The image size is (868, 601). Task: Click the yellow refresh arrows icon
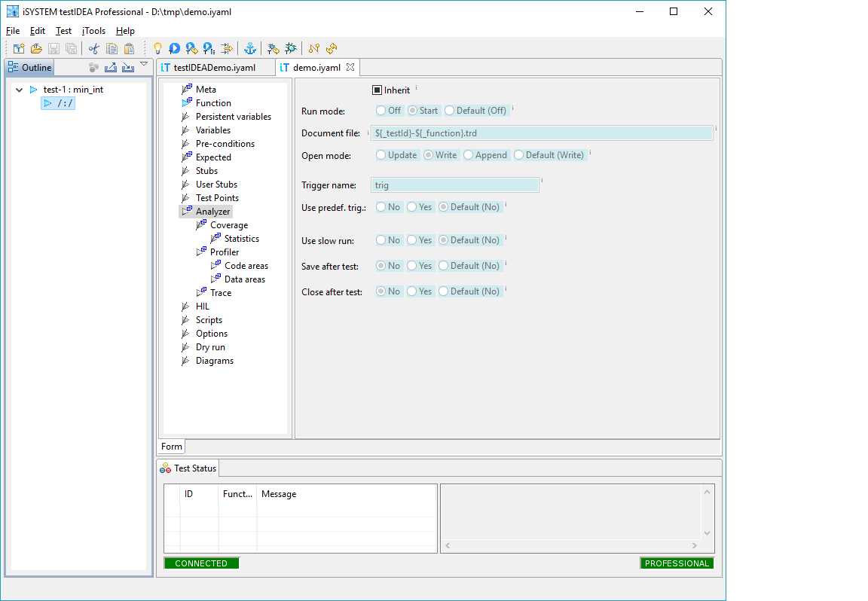point(332,49)
